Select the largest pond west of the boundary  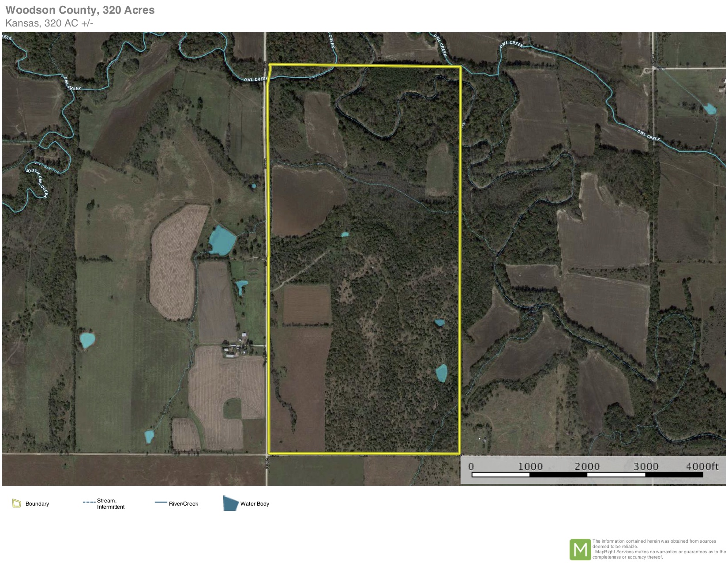click(x=222, y=240)
